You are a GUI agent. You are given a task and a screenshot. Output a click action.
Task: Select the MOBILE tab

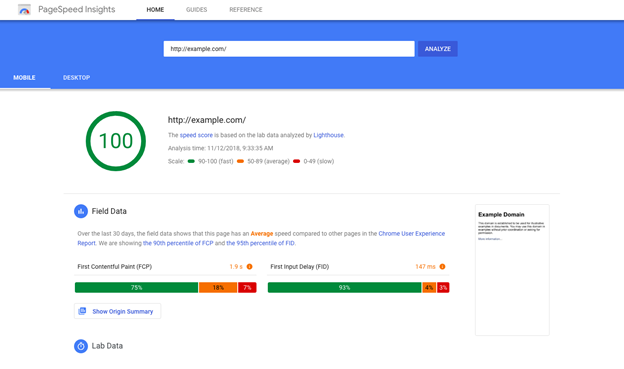coord(24,78)
